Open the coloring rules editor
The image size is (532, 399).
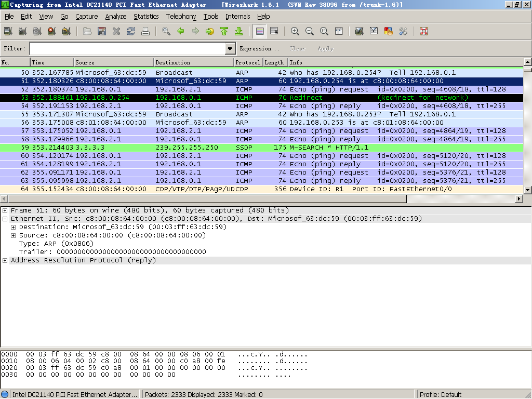pos(389,31)
